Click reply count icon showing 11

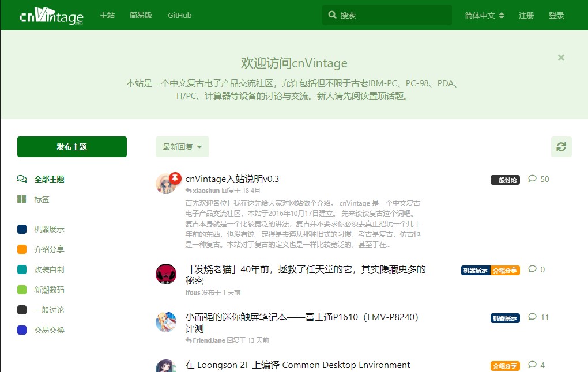click(532, 317)
